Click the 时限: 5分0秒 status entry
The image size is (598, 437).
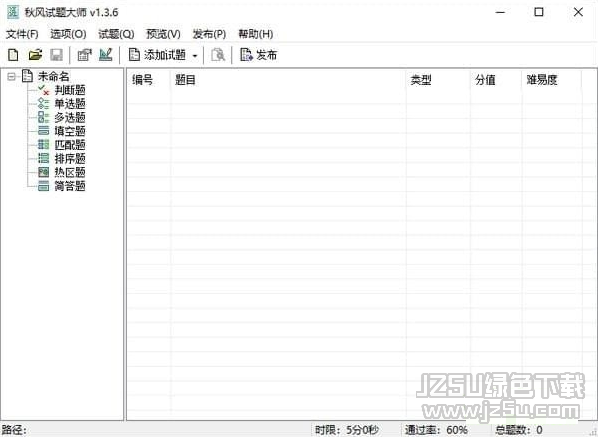347,430
